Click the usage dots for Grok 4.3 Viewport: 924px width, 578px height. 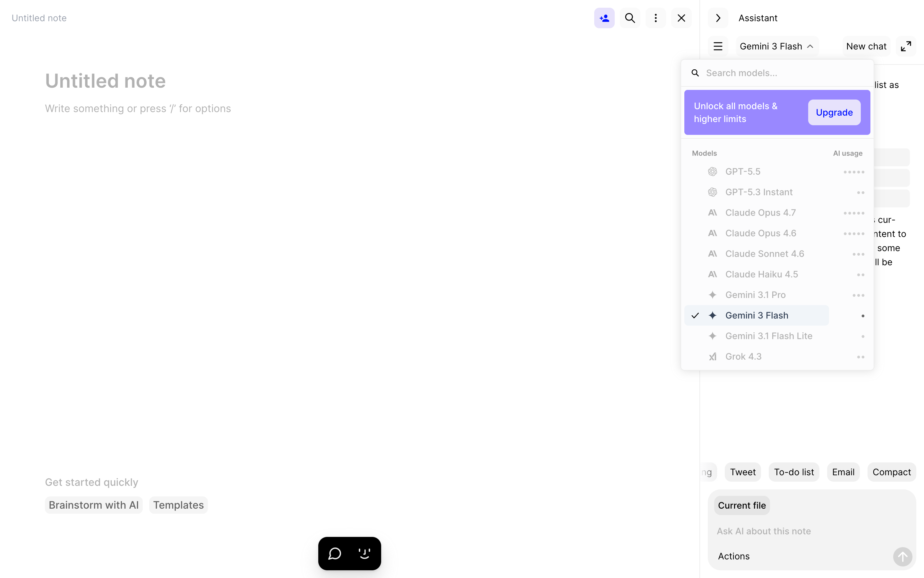[860, 357]
